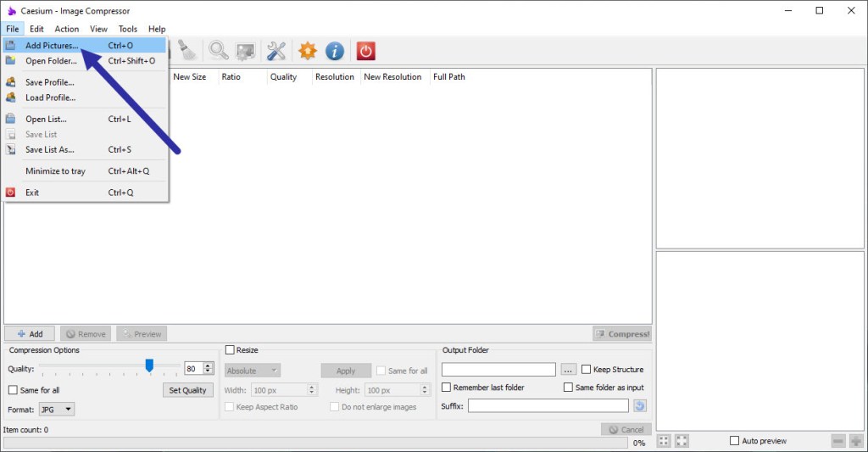The height and width of the screenshot is (452, 868).
Task: Select Minimize to tray menu entry
Action: [84, 171]
